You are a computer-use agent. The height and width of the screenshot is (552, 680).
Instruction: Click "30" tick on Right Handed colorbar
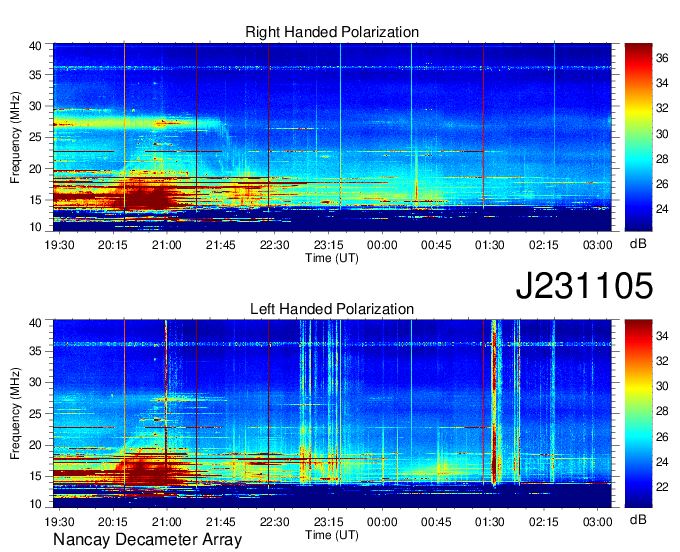point(662,134)
